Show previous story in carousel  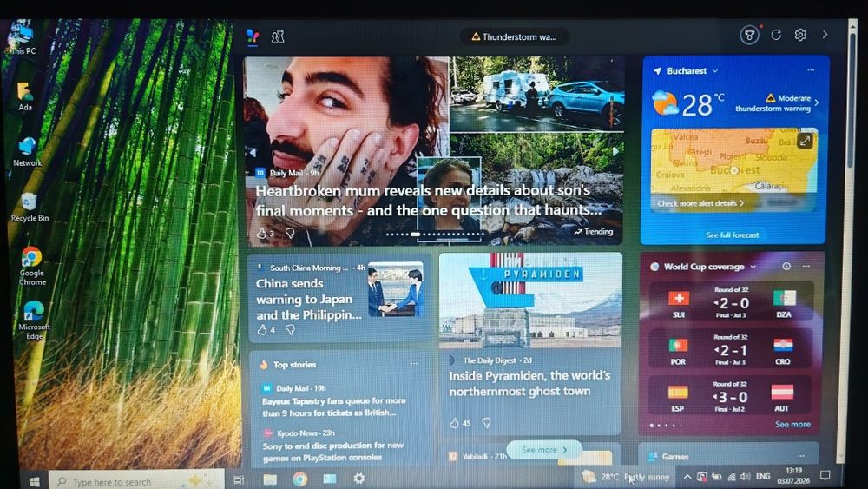coord(253,152)
